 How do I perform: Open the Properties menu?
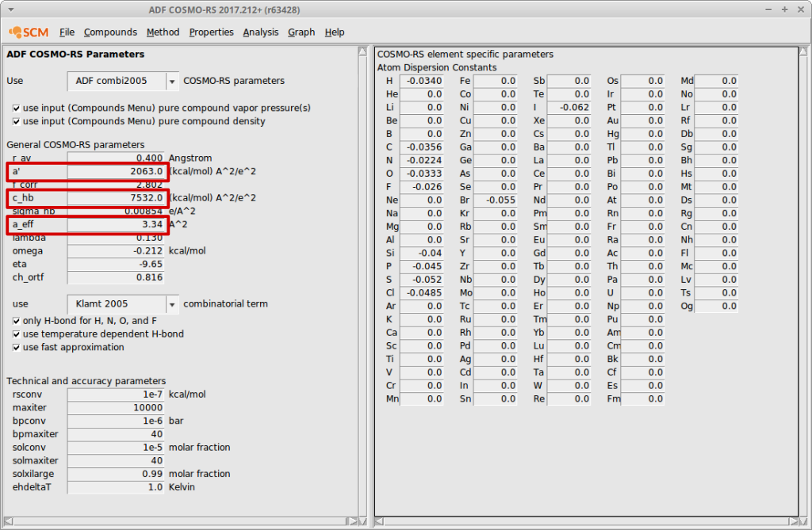pos(211,32)
